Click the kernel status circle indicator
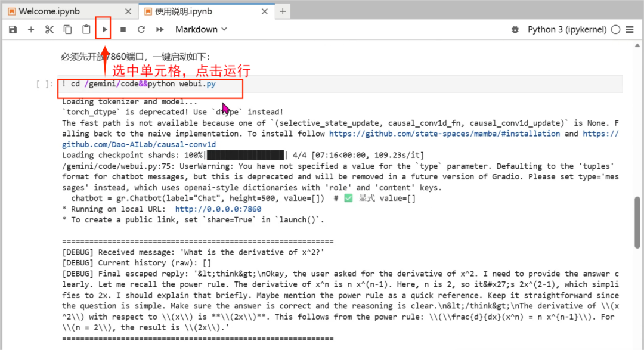Viewport: 644px width, 350px height. click(x=615, y=30)
